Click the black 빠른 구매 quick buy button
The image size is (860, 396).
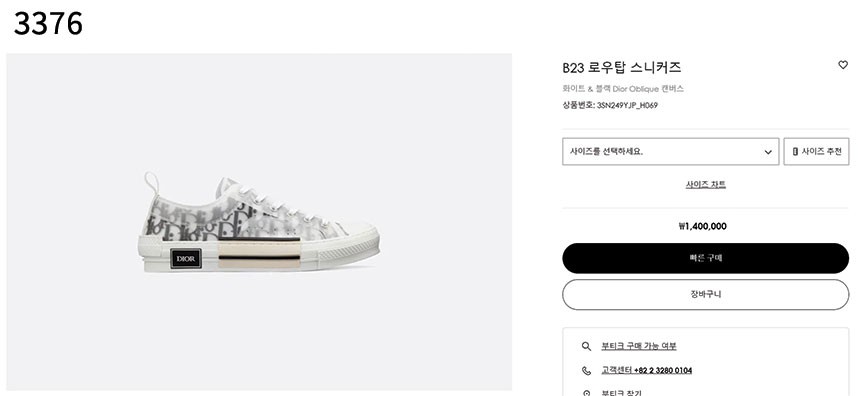coord(705,258)
